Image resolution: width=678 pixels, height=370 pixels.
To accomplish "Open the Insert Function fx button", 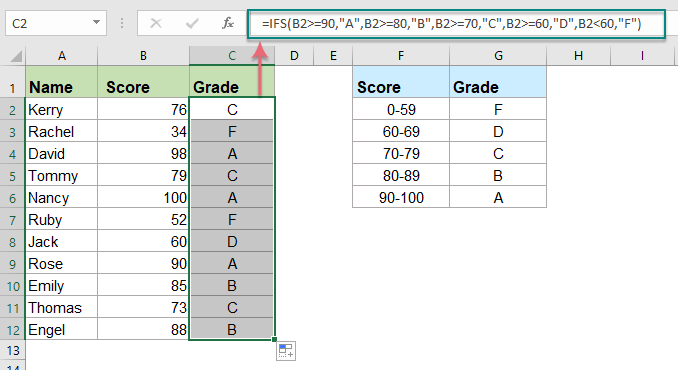I will tap(228, 23).
